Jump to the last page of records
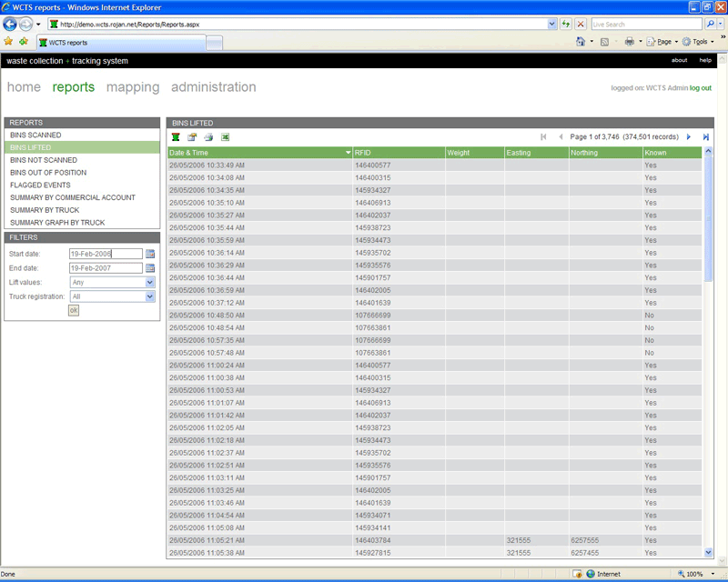Screen dimensions: 728x582 [706, 137]
